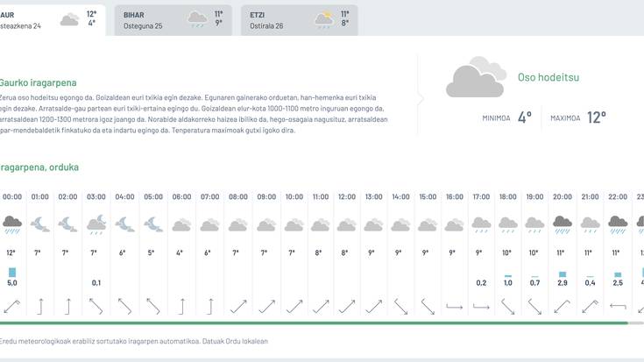The height and width of the screenshot is (362, 644).
Task: Click the automatic forecast footnote text
Action: (x=133, y=341)
